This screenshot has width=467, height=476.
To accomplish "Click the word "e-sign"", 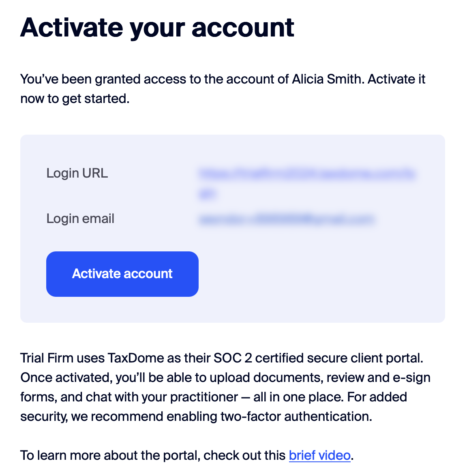I will click(411, 377).
